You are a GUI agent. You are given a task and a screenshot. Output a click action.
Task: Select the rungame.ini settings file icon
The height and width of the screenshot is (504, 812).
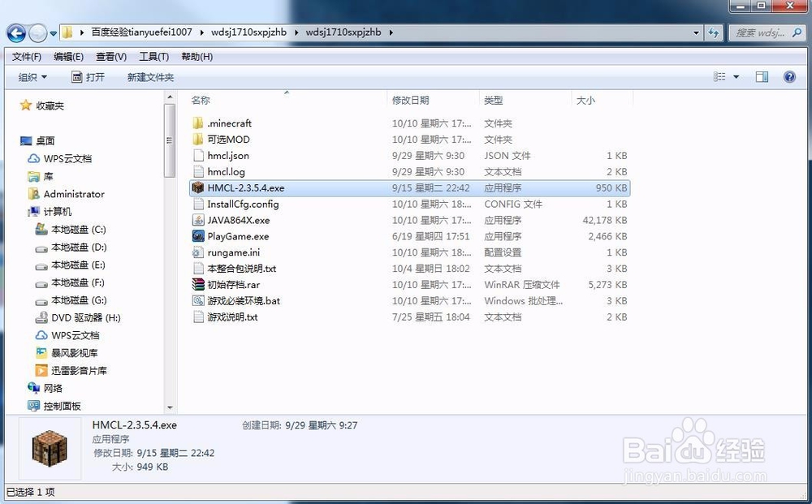[198, 252]
